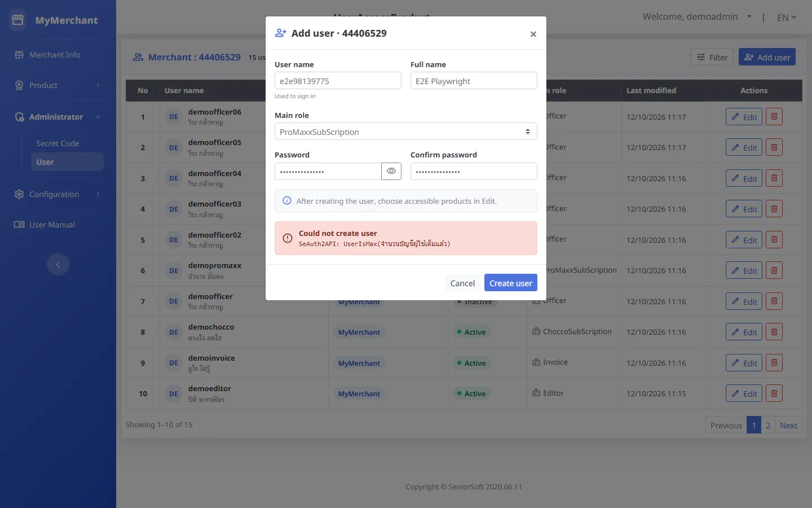Click the MyMerchant tag for demoinvoice
Viewport: 812px width, 508px height.
click(359, 363)
